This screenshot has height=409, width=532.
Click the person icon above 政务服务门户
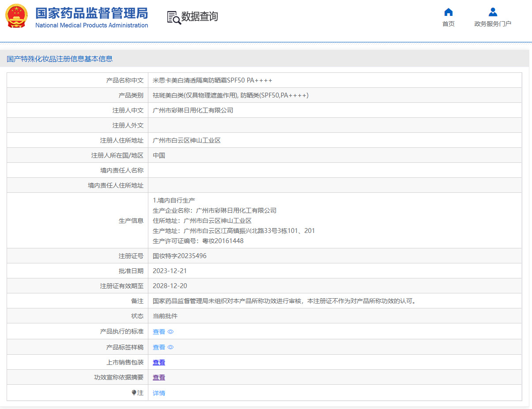coord(493,12)
